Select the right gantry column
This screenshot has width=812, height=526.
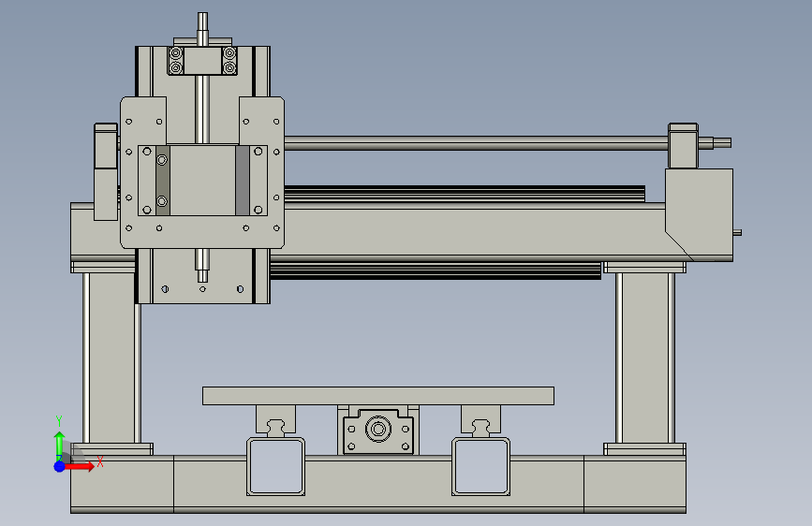click(x=644, y=358)
